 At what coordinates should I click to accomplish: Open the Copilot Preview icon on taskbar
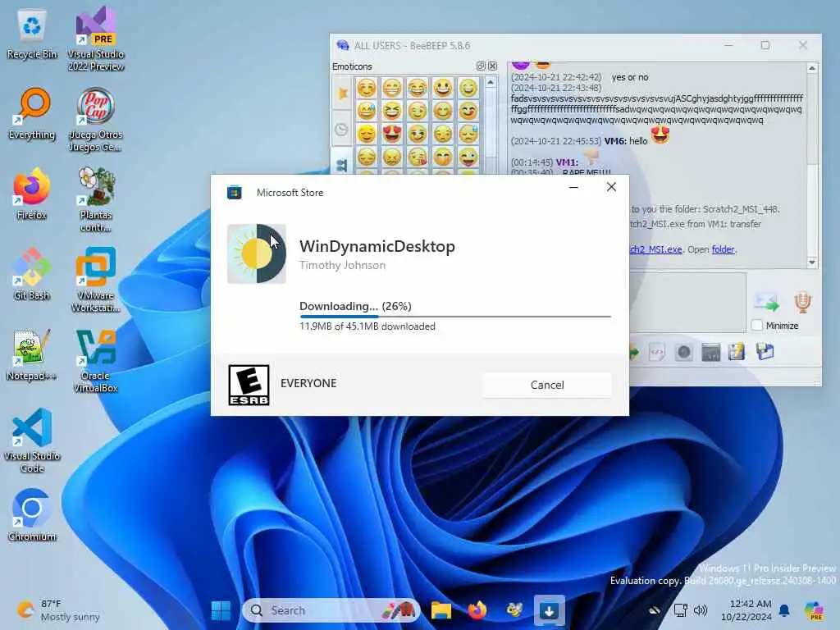pos(815,610)
